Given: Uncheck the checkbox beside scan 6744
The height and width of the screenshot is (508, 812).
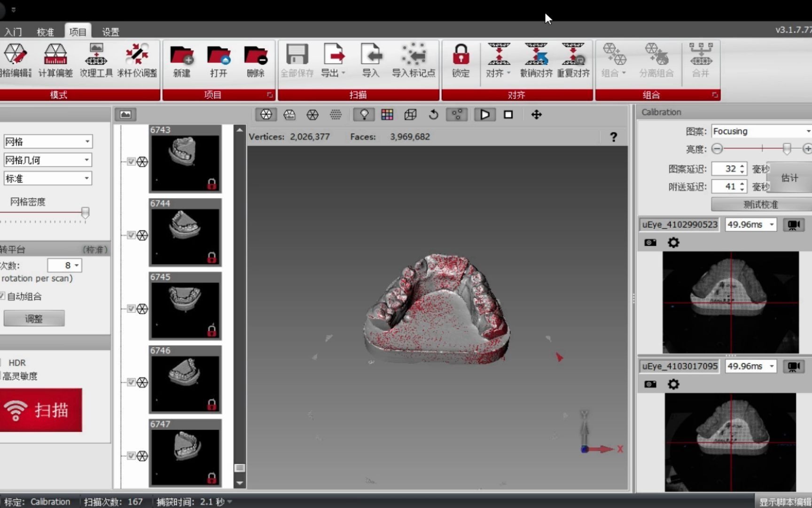Looking at the screenshot, I should click(x=131, y=235).
